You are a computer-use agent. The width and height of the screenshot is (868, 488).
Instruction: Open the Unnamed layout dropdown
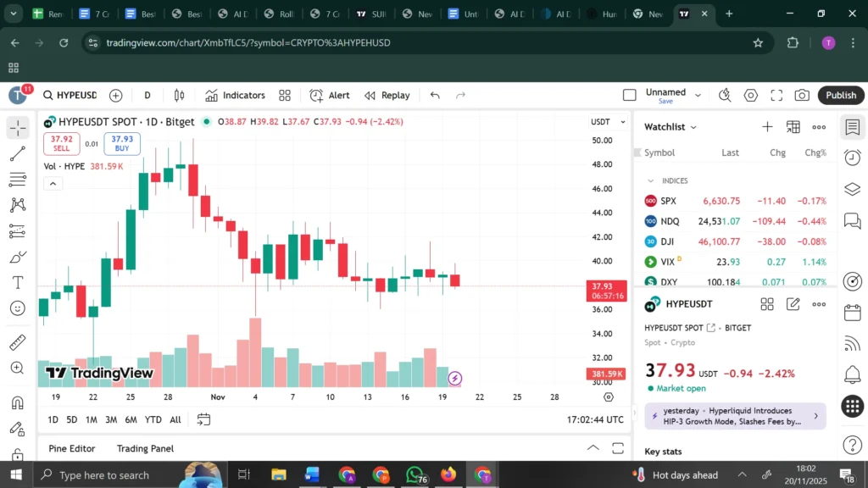pyautogui.click(x=698, y=95)
